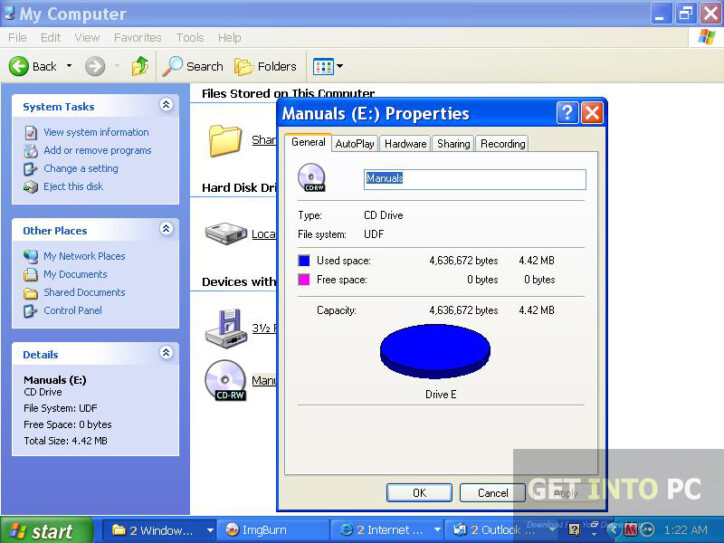Open Control Panel link
724x543 pixels.
coord(72,310)
